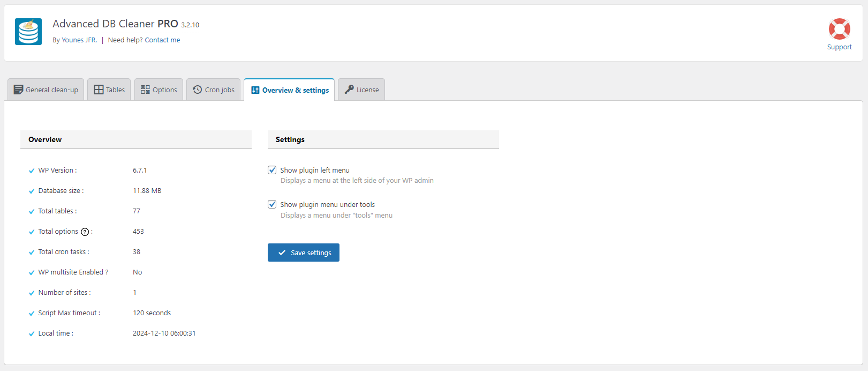The width and height of the screenshot is (868, 371).
Task: Click the General clean-up tab icon
Action: pos(19,90)
